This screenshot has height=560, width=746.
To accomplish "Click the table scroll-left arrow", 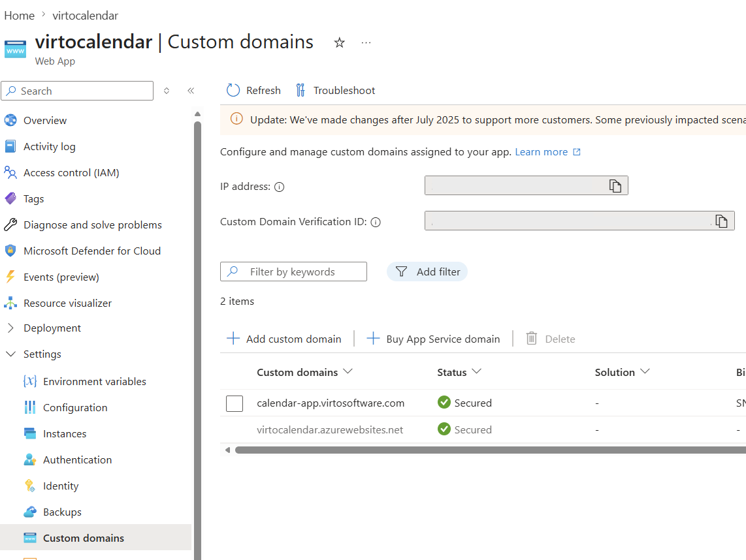I will (x=227, y=450).
